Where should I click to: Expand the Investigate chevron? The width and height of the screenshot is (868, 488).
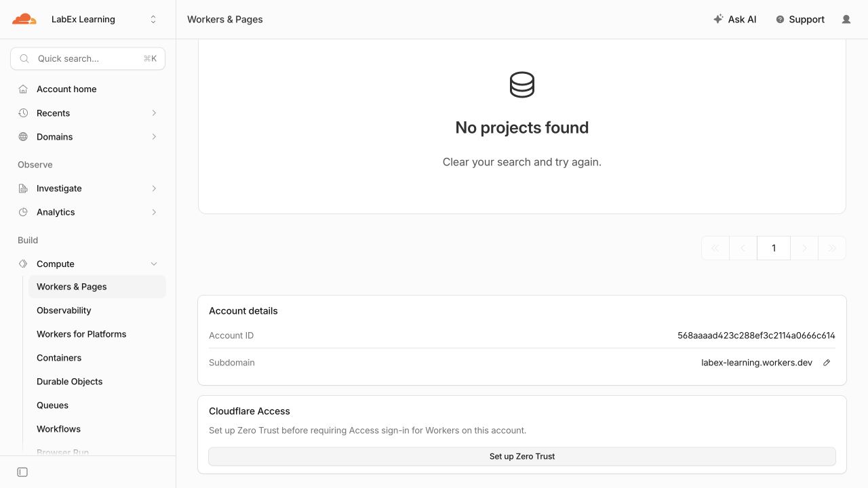(154, 188)
